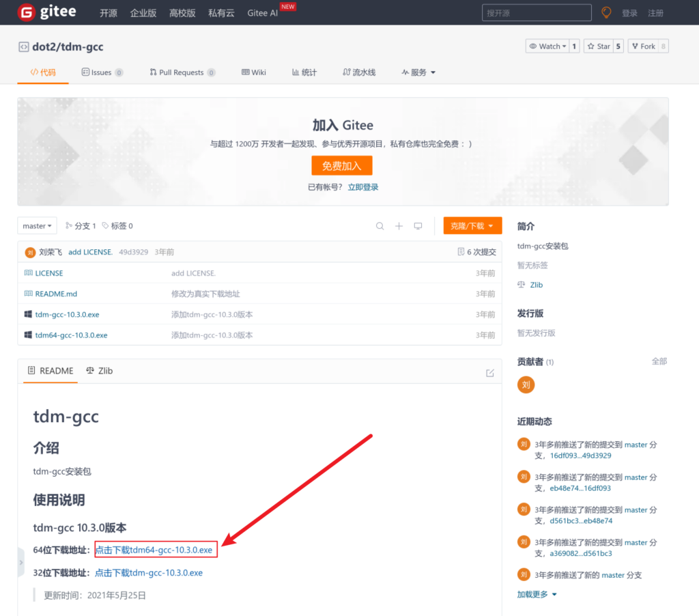Switch to the Pull Requests tab
The width and height of the screenshot is (699, 616).
point(182,72)
